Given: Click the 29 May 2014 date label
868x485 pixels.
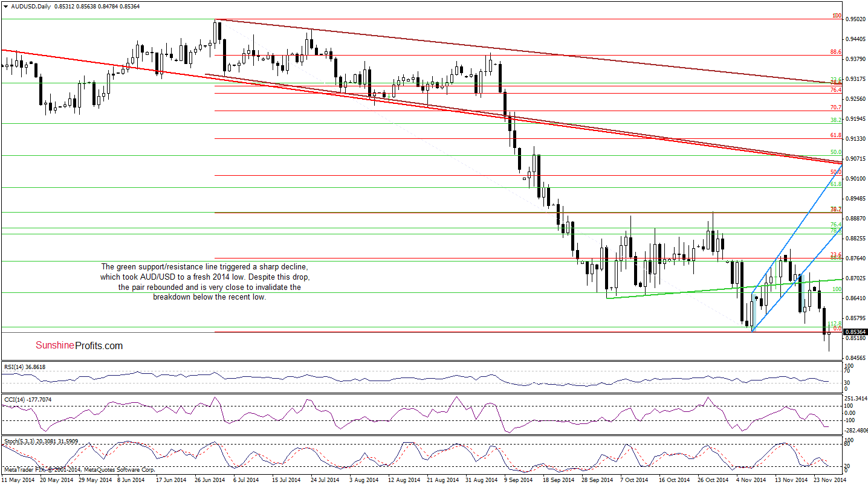Looking at the screenshot, I should (x=96, y=480).
